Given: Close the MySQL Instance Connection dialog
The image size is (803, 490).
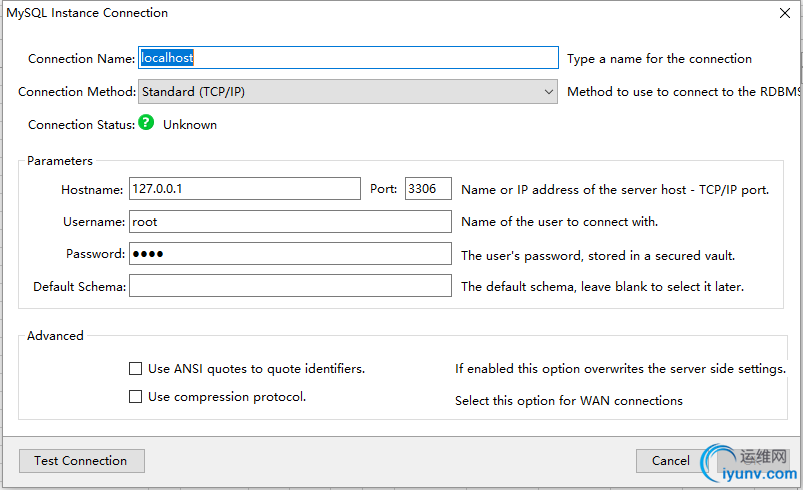Looking at the screenshot, I should click(x=782, y=13).
